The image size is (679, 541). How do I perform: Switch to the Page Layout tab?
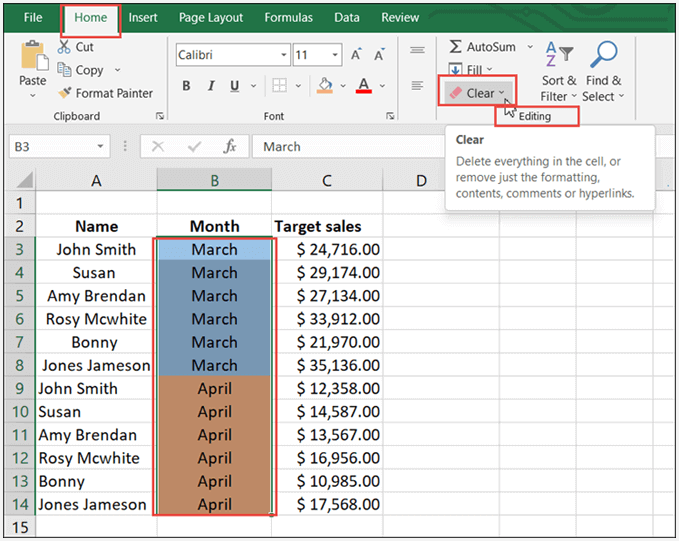coord(211,17)
